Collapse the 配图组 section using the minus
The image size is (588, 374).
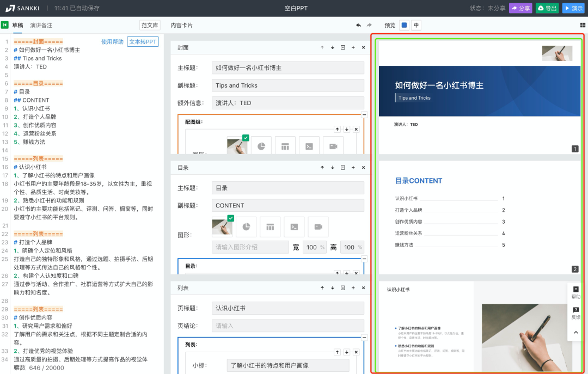tap(365, 115)
